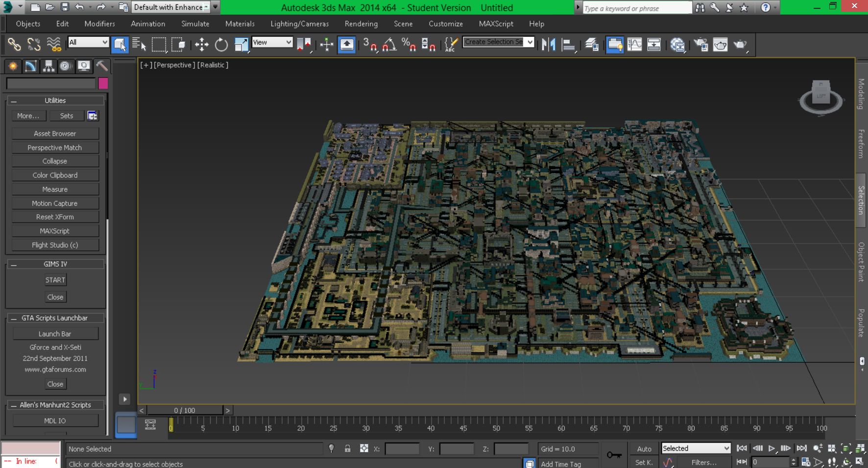Open Render Setup icon

(x=700, y=45)
